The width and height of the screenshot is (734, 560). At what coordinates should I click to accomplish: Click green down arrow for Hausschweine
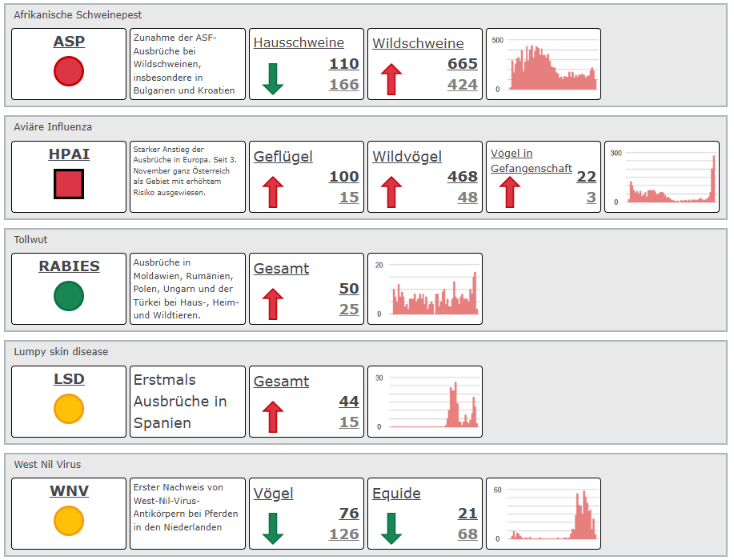tap(273, 80)
